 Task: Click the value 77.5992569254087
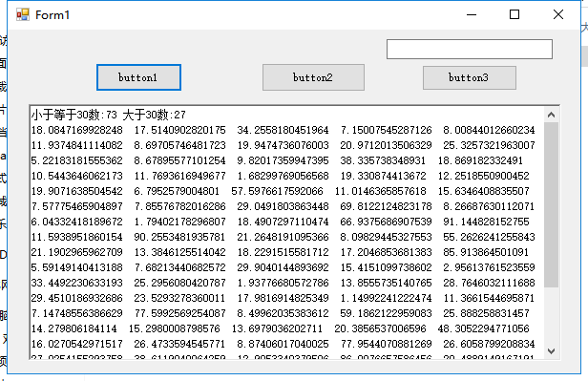tap(180, 313)
